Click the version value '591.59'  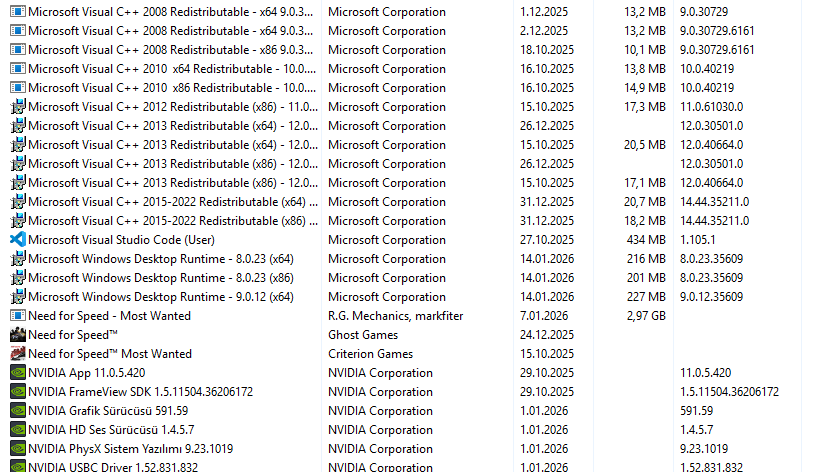pyautogui.click(x=697, y=411)
